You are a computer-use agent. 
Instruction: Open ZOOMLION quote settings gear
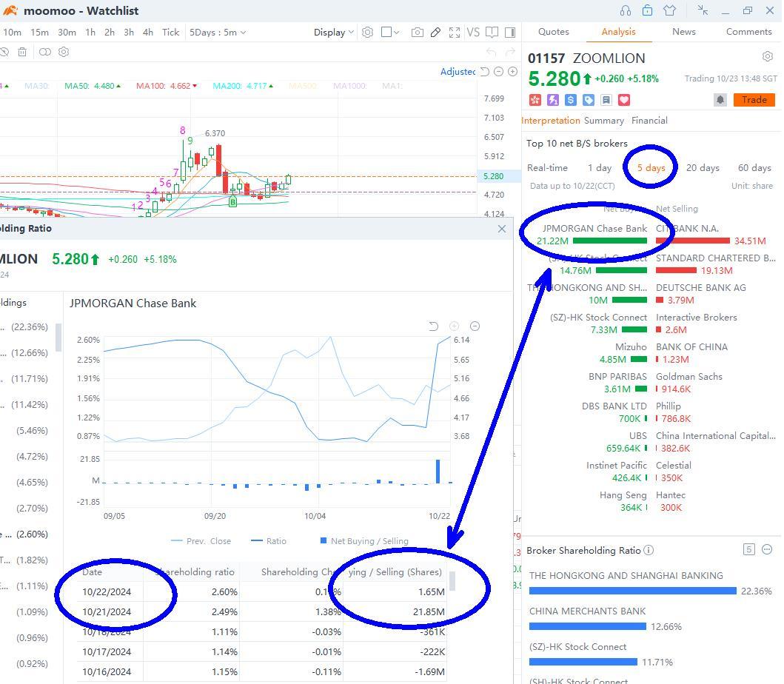coord(768,56)
